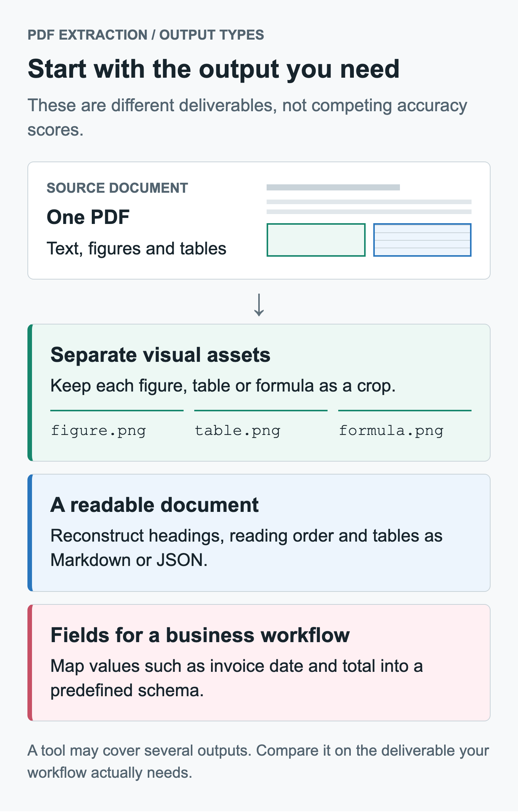Click "Keep each figure, table or formula" text
This screenshot has width=518, height=812.
tap(223, 385)
